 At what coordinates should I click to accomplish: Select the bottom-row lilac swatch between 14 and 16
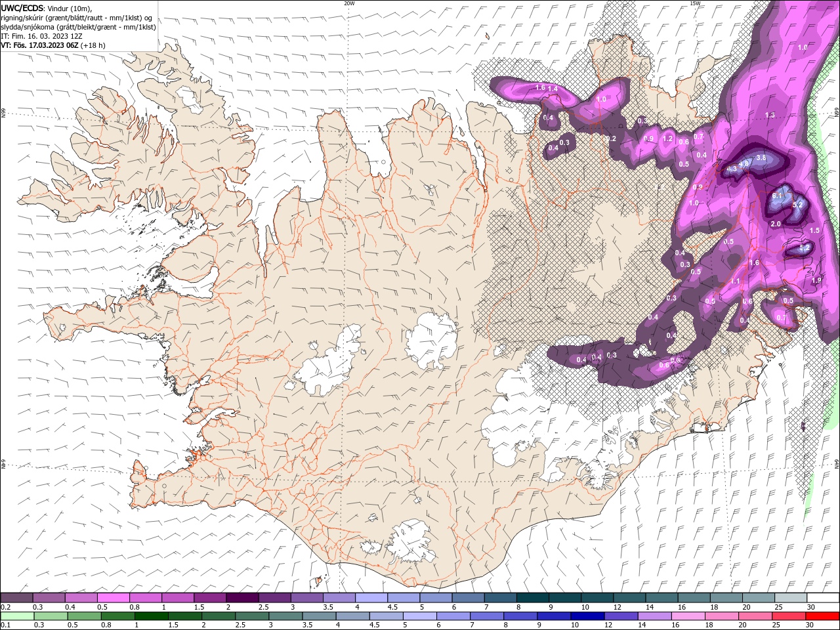pos(656,616)
